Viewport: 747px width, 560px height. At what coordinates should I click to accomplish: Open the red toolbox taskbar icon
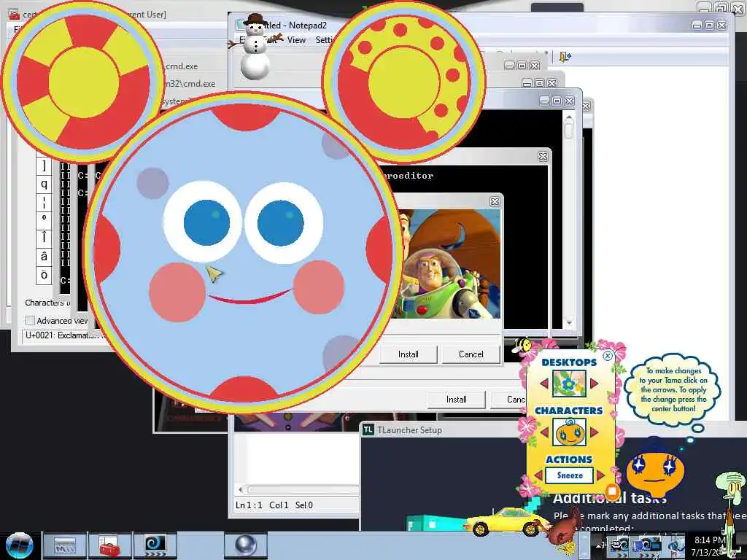click(x=110, y=545)
